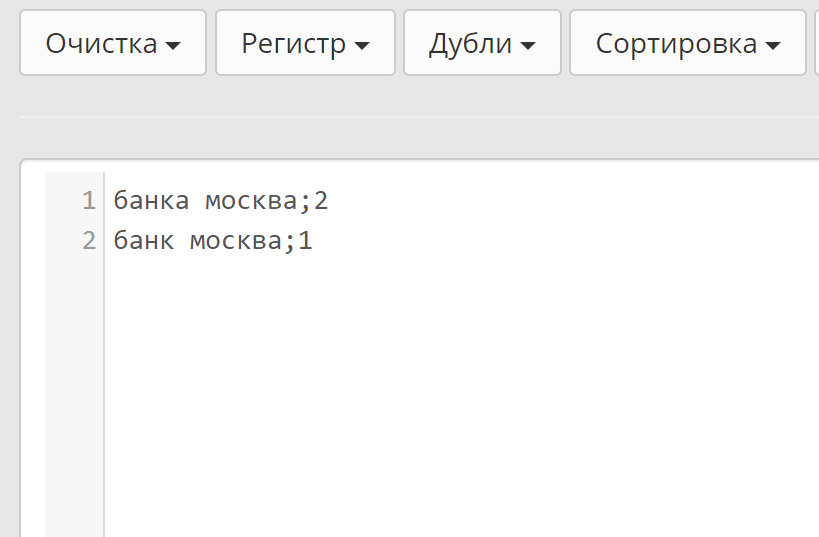Click the caret arrow beside Регистр
Viewport: 819px width, 537px height.
[362, 46]
